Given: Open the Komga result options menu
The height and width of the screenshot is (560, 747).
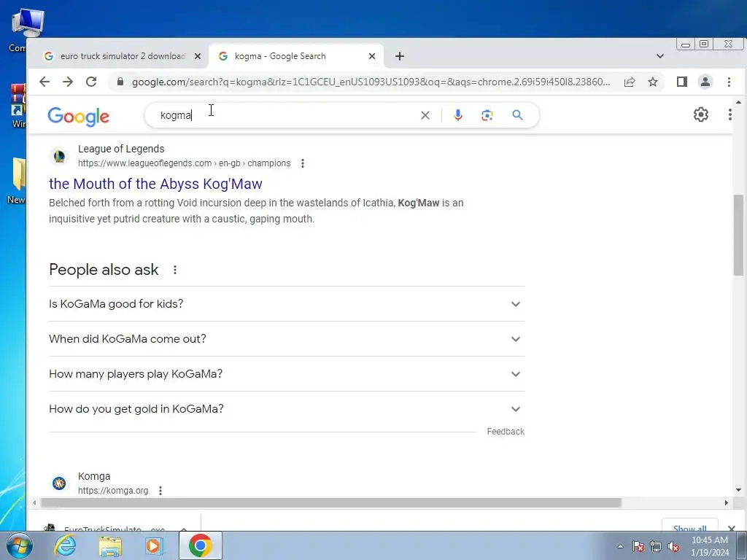Looking at the screenshot, I should tap(160, 491).
